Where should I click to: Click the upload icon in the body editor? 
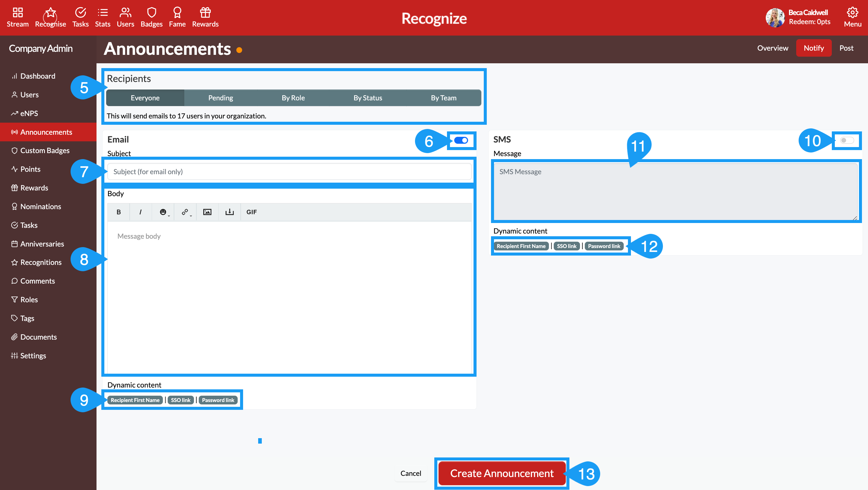point(230,212)
